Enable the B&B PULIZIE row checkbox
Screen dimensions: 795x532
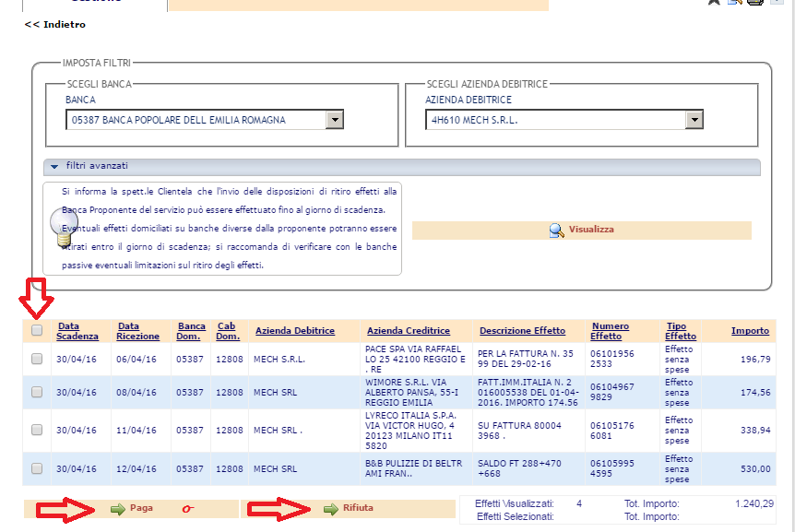click(37, 468)
